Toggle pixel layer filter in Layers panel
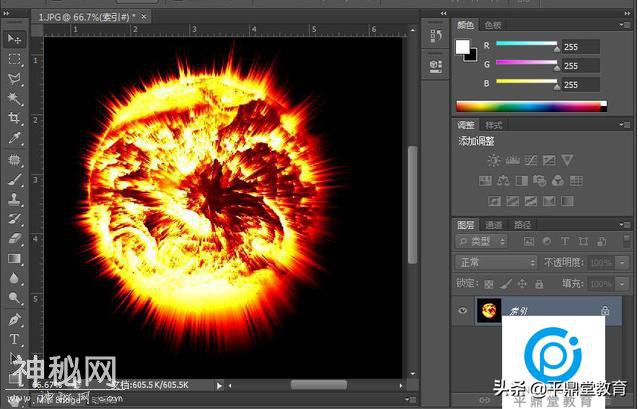The height and width of the screenshot is (409, 640). 529,242
